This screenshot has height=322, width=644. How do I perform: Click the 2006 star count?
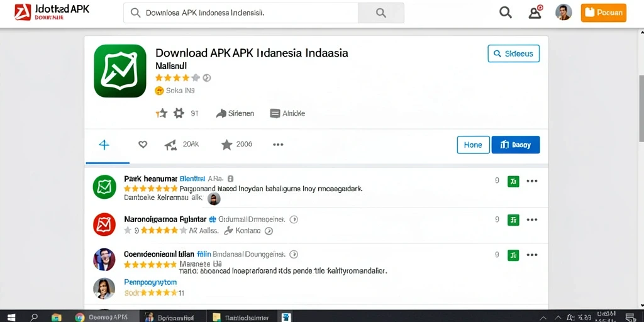[236, 145]
